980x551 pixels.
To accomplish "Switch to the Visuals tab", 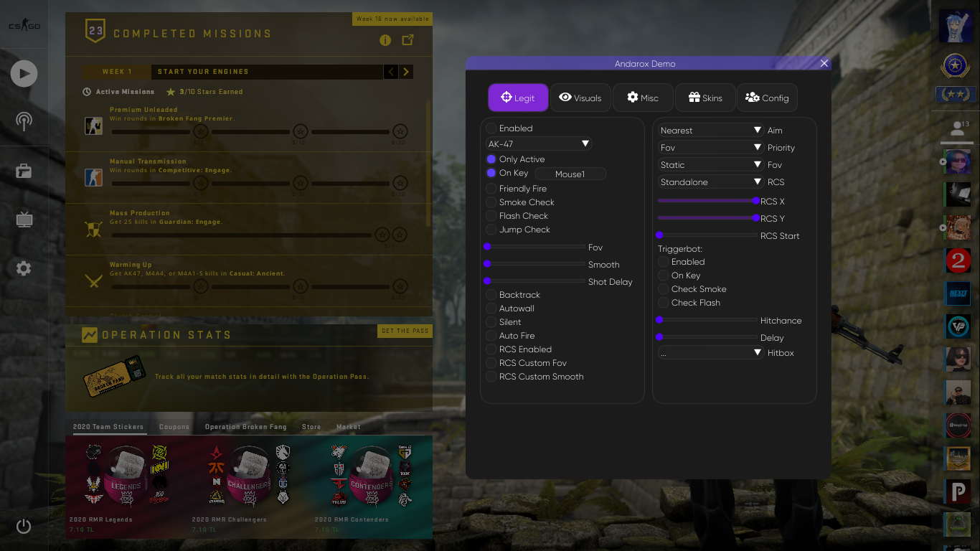I will point(580,98).
